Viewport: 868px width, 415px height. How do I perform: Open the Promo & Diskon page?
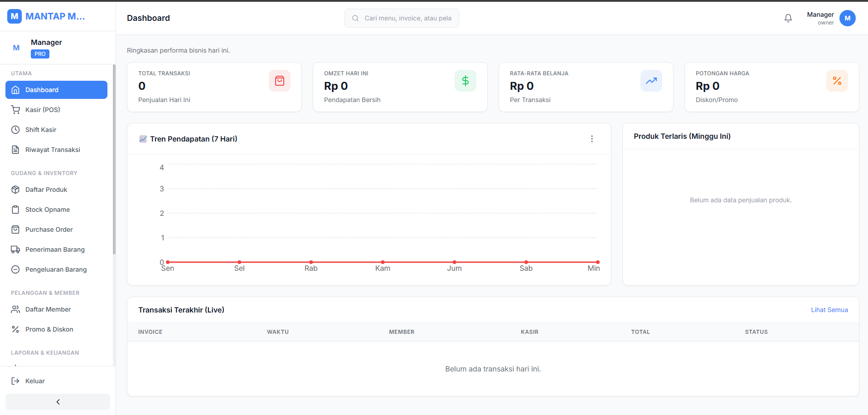point(56,329)
